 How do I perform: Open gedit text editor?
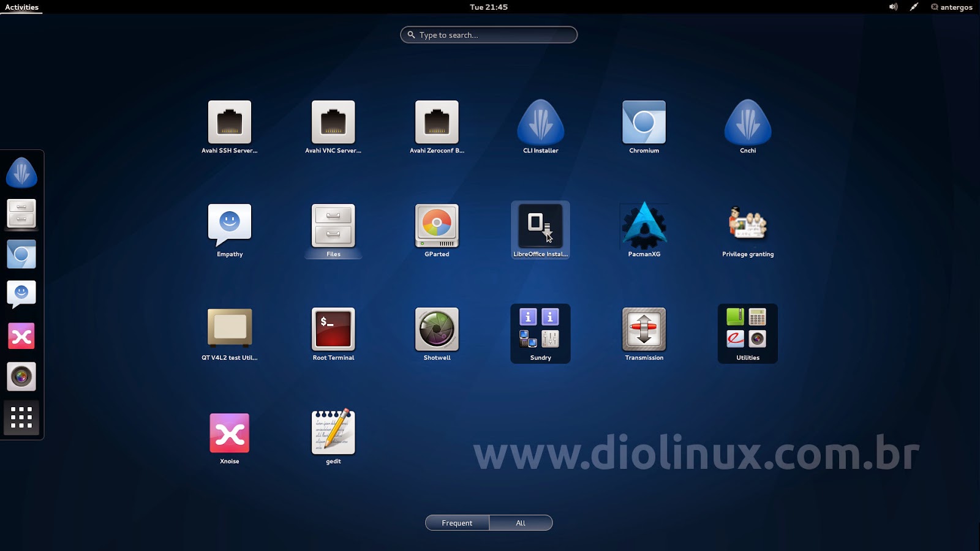pyautogui.click(x=333, y=438)
